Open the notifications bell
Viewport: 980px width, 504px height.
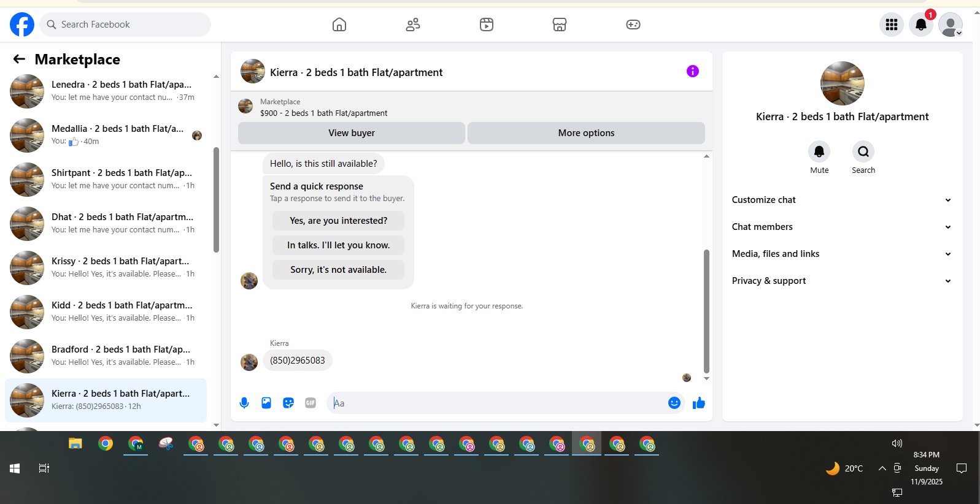921,25
